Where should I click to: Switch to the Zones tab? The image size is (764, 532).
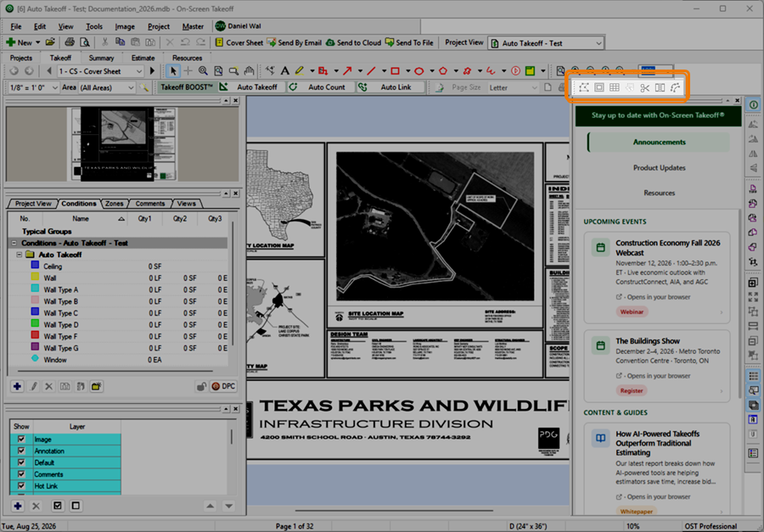point(115,204)
